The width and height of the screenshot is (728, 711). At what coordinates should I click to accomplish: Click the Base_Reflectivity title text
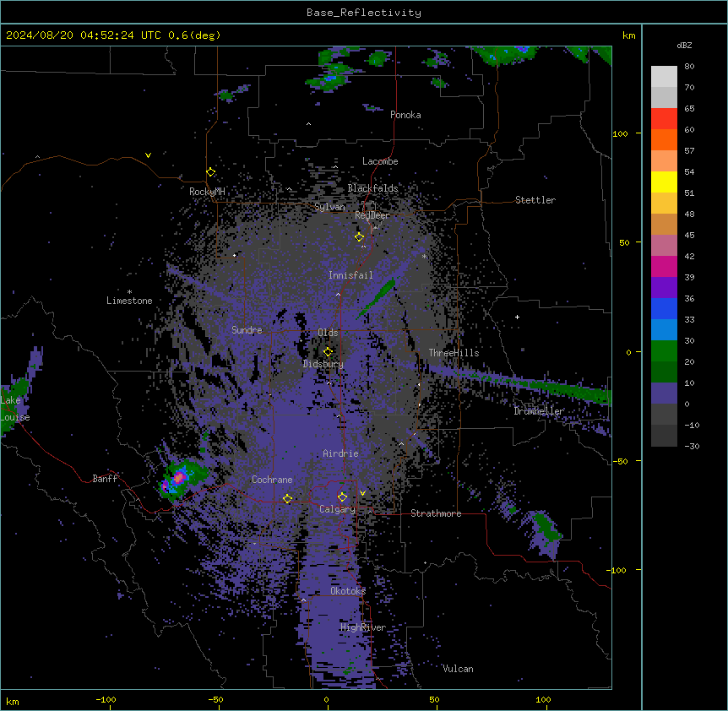tap(364, 13)
